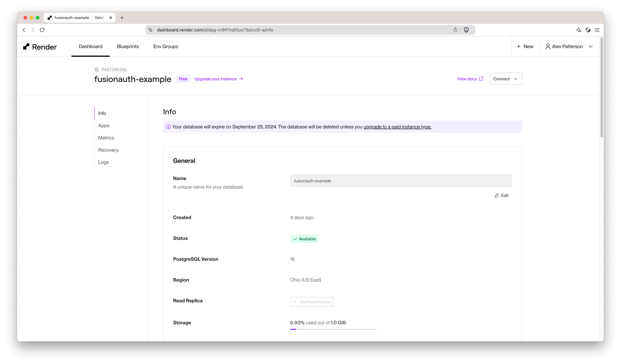
Task: Switch to Blueprints tab
Action: (128, 47)
